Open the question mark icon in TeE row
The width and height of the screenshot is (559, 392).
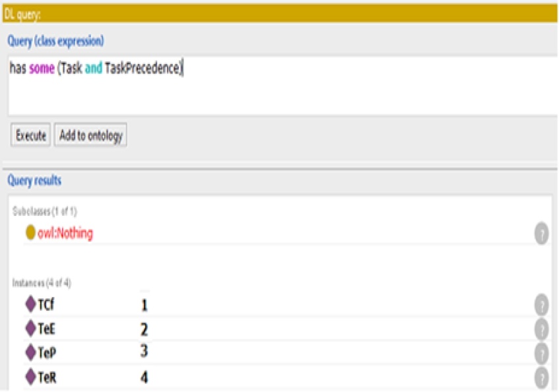coord(541,329)
